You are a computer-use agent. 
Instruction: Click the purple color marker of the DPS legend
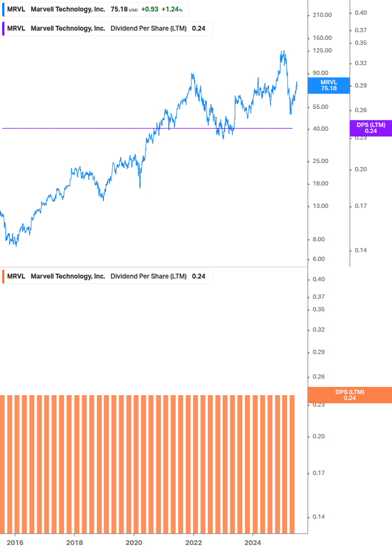pos(3,29)
